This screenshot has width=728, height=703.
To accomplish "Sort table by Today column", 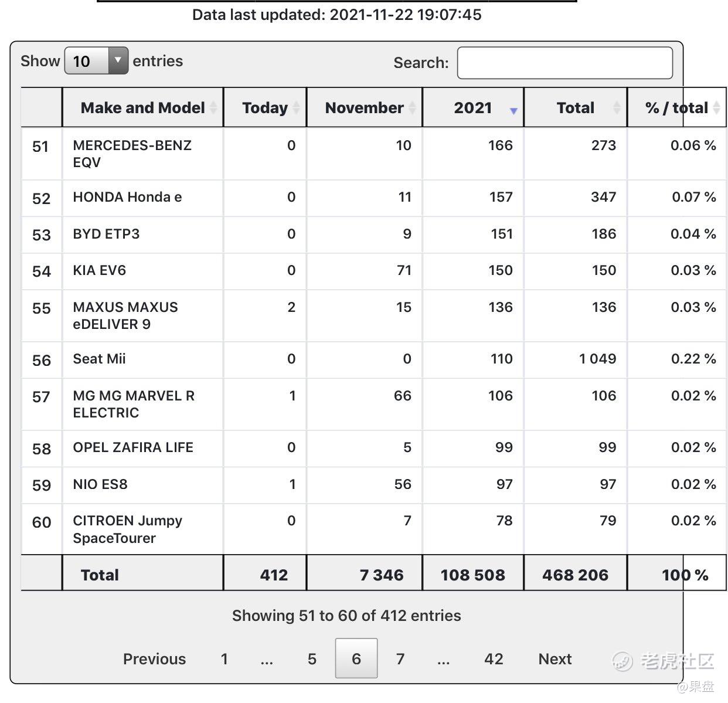I will [265, 107].
